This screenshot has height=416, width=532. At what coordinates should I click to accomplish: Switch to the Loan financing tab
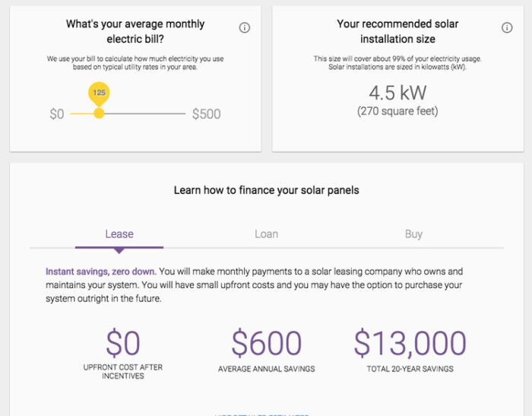pyautogui.click(x=266, y=233)
